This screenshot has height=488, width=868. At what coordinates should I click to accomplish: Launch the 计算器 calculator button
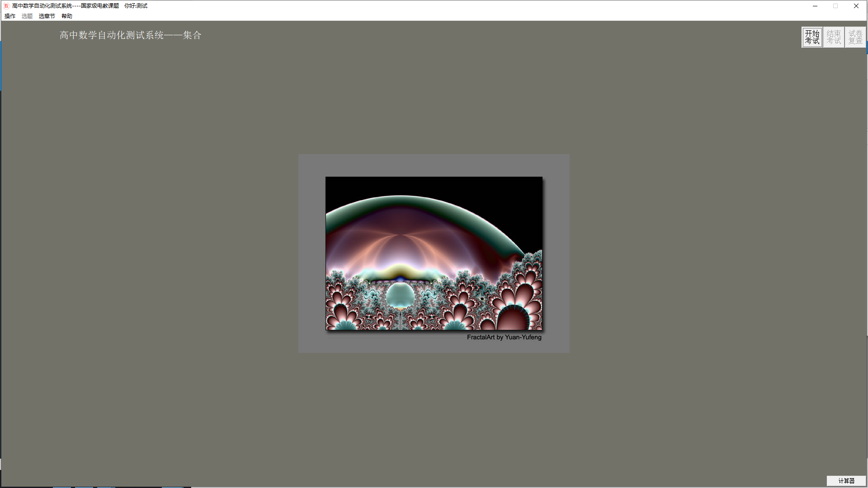click(x=846, y=481)
